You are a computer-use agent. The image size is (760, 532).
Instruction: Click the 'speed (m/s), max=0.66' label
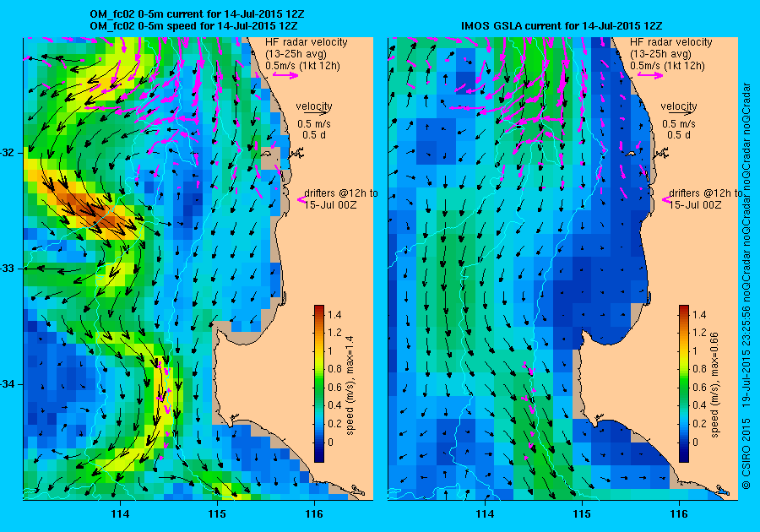pyautogui.click(x=715, y=385)
